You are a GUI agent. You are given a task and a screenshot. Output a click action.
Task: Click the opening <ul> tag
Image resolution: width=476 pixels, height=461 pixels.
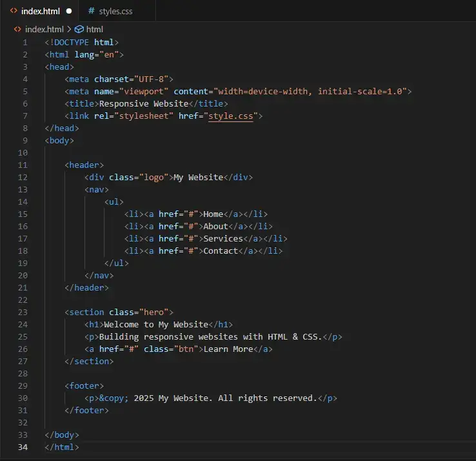point(114,202)
